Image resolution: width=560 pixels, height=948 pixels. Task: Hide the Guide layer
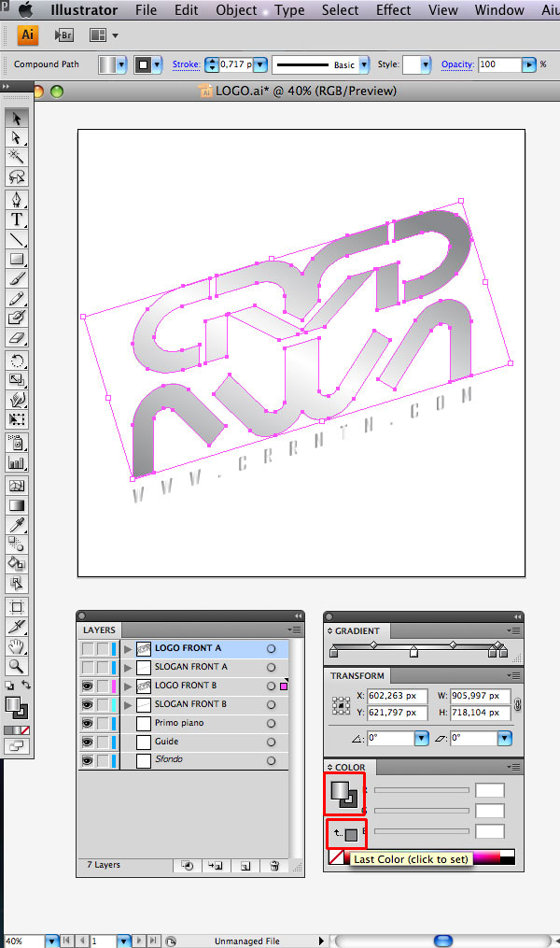coord(88,743)
